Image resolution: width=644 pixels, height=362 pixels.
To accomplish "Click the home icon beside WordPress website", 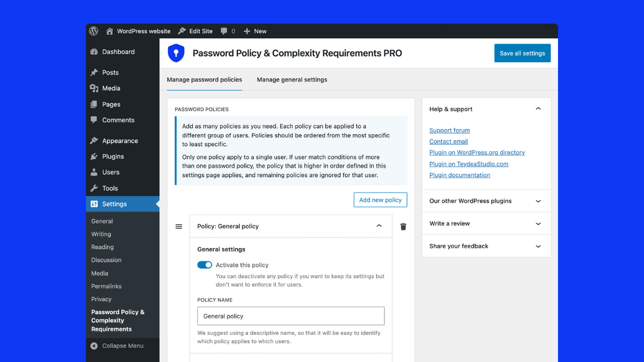I will [110, 31].
